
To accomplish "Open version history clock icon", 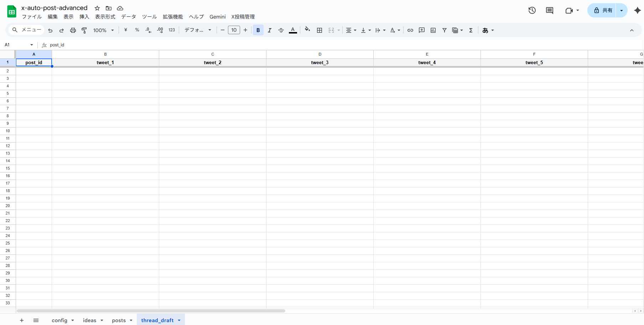I will tap(532, 10).
